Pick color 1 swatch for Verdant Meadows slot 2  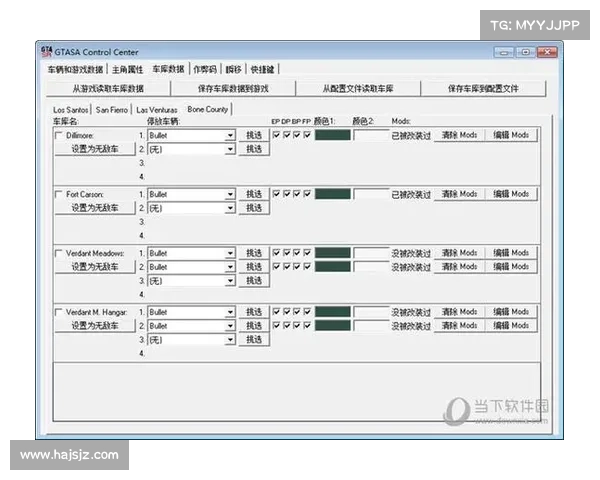[x=333, y=266]
